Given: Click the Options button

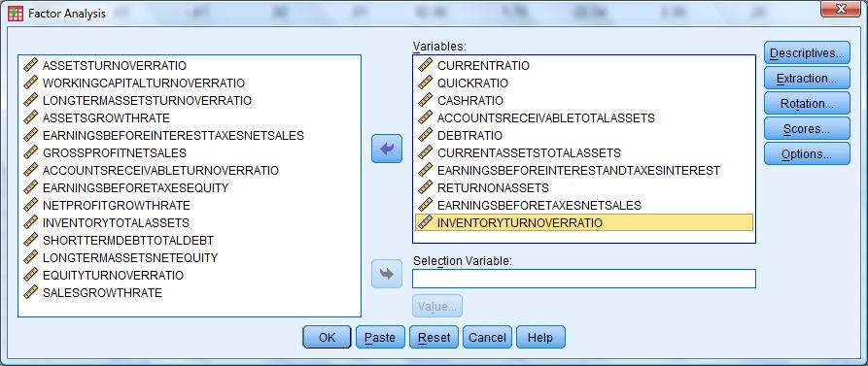Looking at the screenshot, I should pyautogui.click(x=807, y=154).
